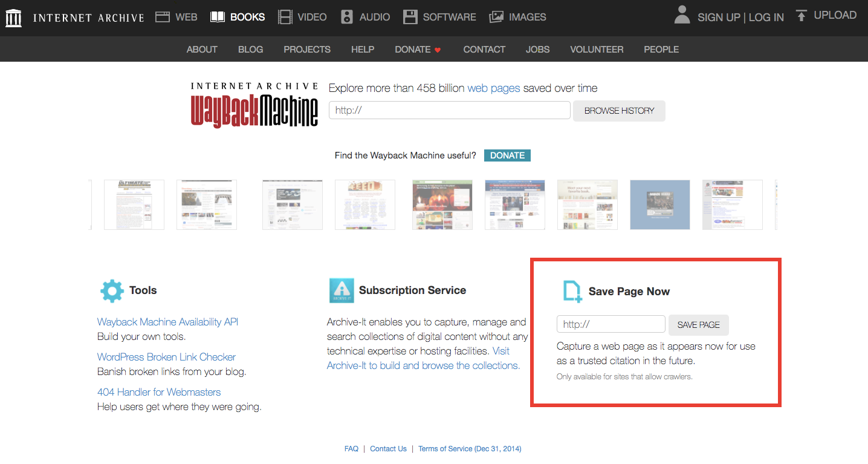868x464 pixels.
Task: Click the Wayback Machine logo
Action: tap(254, 105)
